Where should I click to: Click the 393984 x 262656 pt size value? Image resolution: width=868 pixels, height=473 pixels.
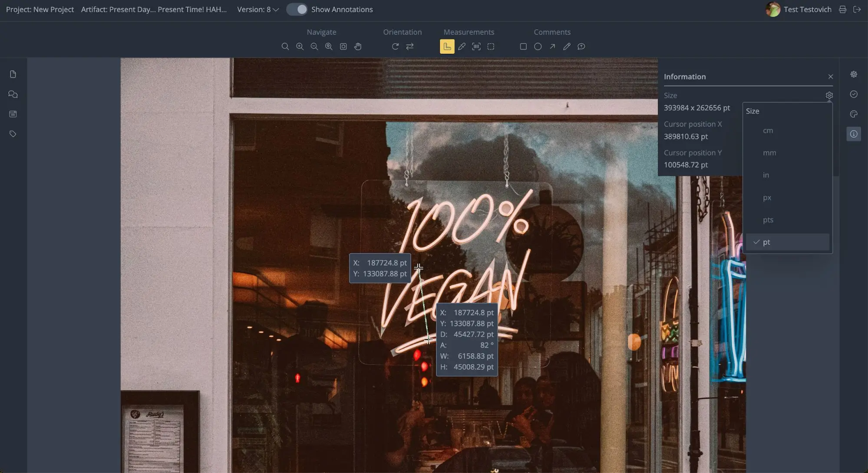696,108
